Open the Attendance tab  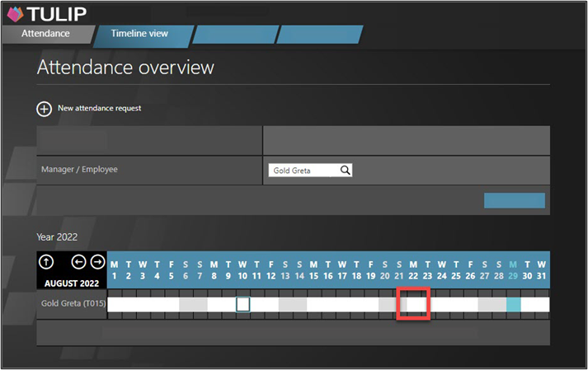(x=45, y=34)
